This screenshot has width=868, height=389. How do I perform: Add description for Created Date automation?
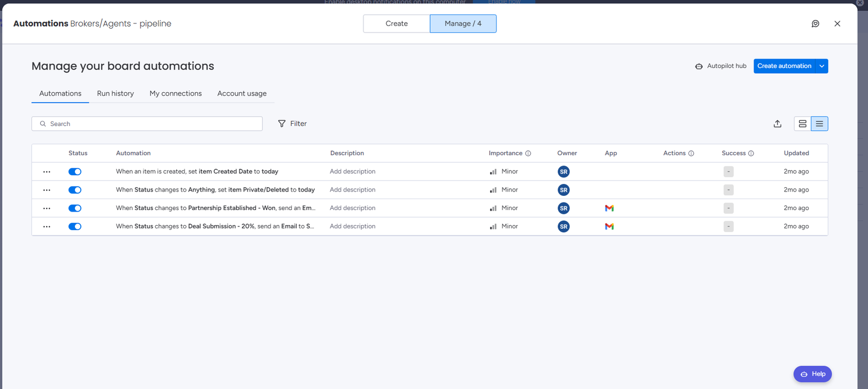(353, 171)
